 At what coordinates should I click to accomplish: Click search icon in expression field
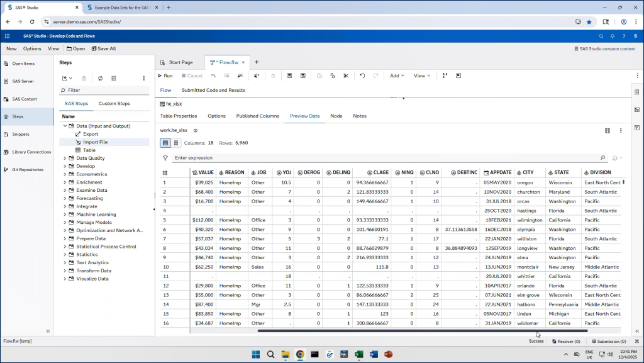[602, 158]
